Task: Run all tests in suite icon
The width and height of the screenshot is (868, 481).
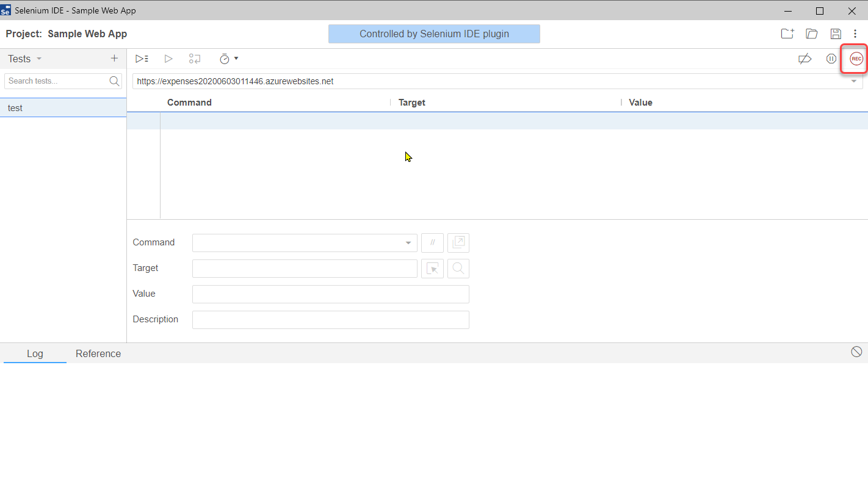Action: (x=142, y=59)
